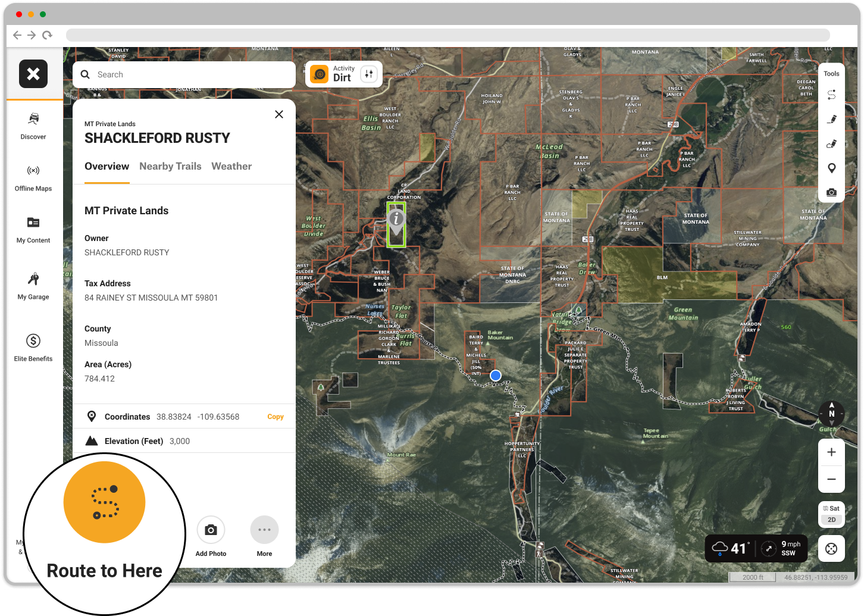Toggle Sat 2D basemap selector
Image resolution: width=864 pixels, height=616 pixels.
(831, 514)
